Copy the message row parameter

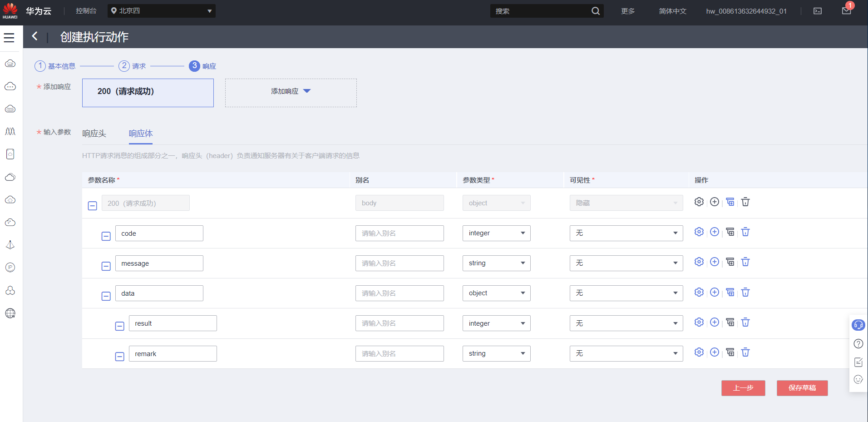coord(730,262)
